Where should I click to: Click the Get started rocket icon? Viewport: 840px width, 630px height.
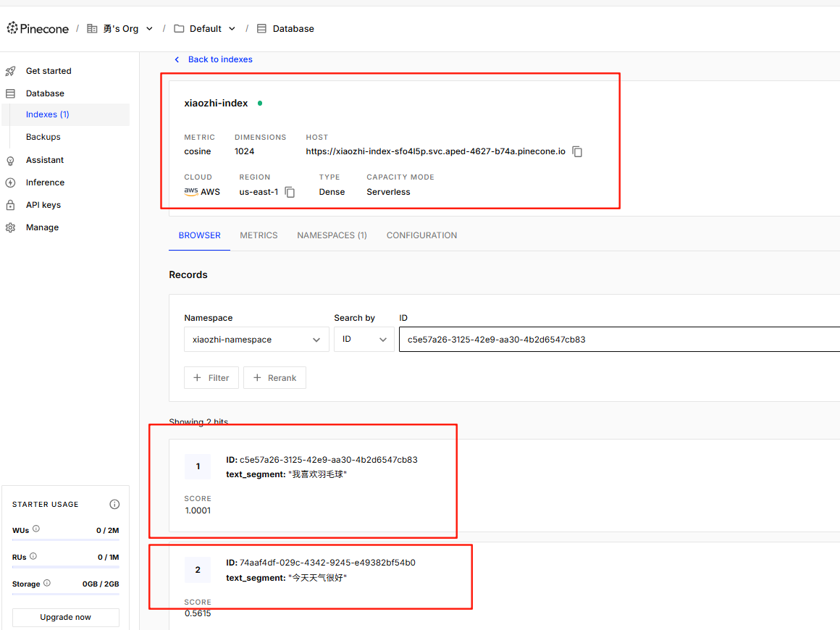point(10,71)
